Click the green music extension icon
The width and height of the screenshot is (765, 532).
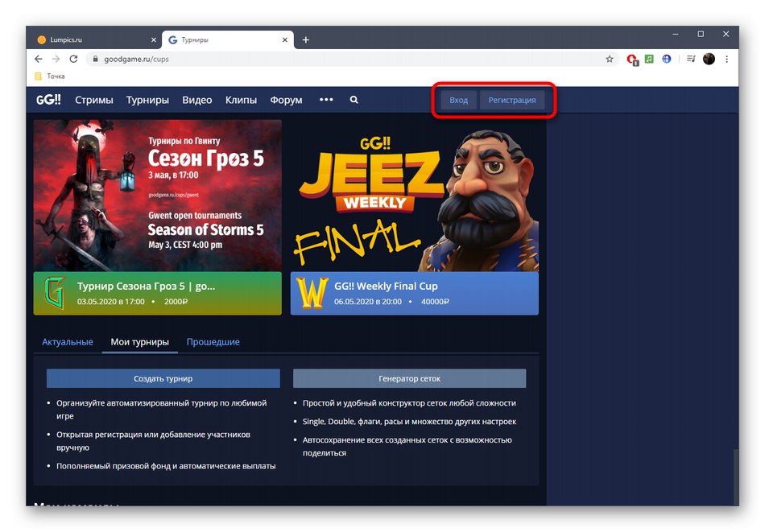click(x=649, y=59)
